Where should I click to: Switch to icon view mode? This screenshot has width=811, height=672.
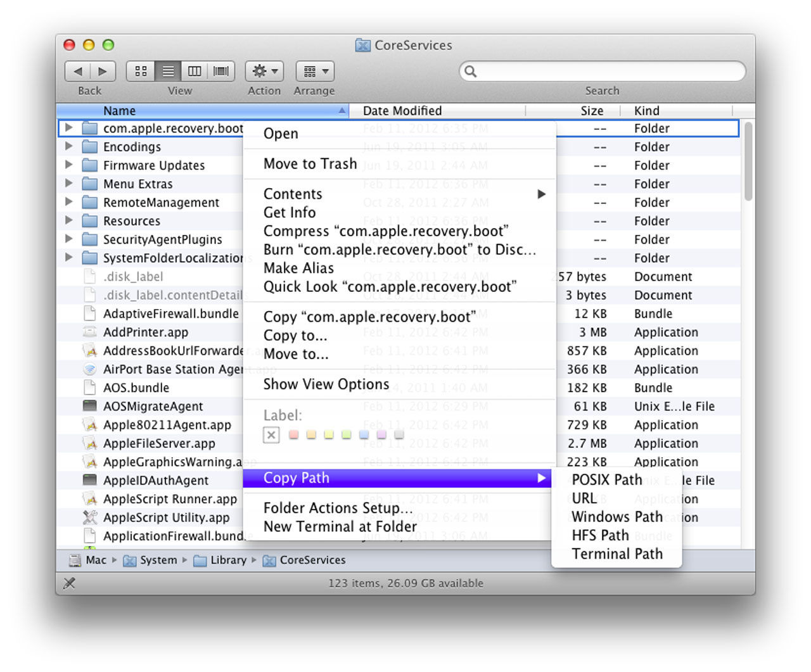pos(141,71)
